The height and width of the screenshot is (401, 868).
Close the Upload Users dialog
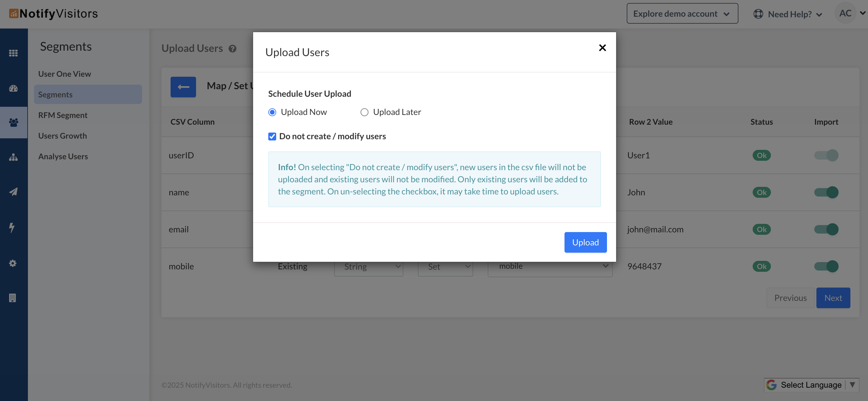tap(602, 48)
